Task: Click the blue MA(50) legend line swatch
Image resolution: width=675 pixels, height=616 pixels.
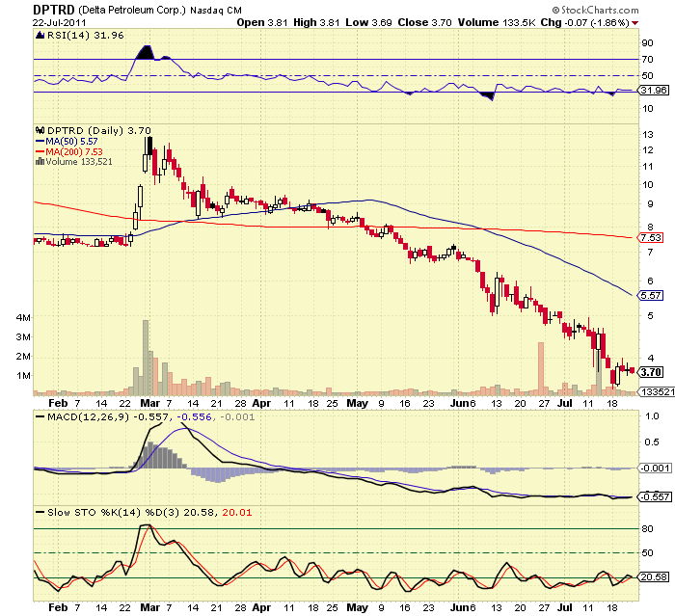Action: (40, 141)
